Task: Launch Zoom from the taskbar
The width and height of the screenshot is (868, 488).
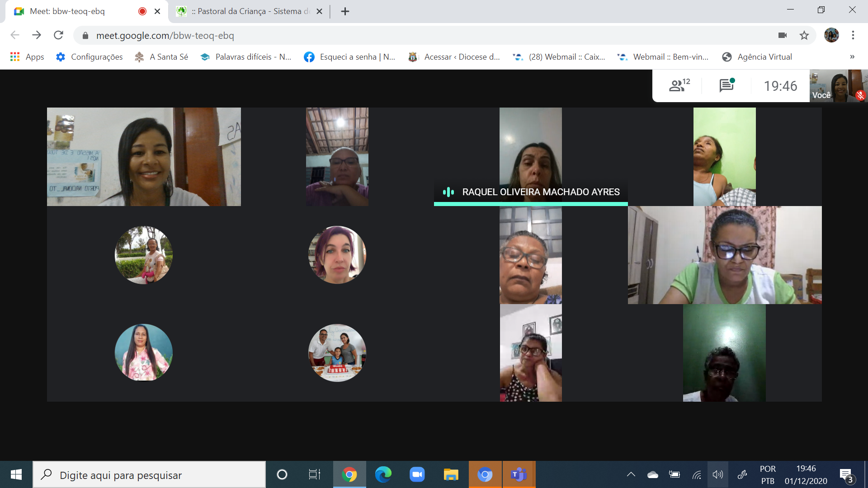Action: pyautogui.click(x=417, y=474)
